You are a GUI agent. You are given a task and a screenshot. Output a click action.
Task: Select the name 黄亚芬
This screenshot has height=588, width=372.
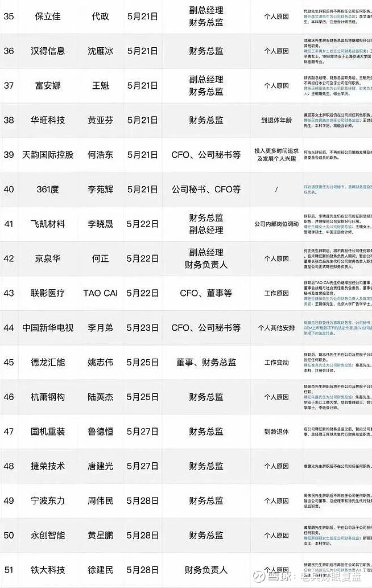101,120
